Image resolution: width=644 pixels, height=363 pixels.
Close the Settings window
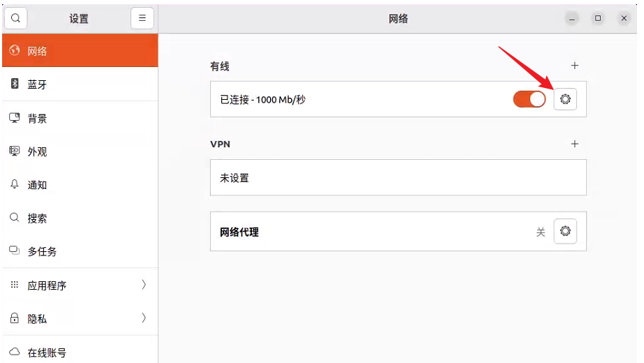pyautogui.click(x=624, y=18)
